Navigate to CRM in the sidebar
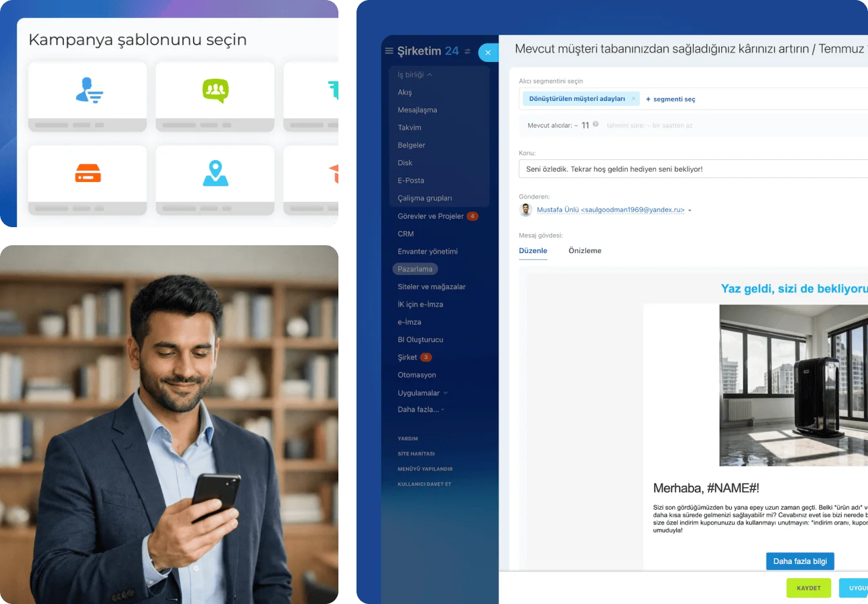The width and height of the screenshot is (868, 604). tap(406, 234)
